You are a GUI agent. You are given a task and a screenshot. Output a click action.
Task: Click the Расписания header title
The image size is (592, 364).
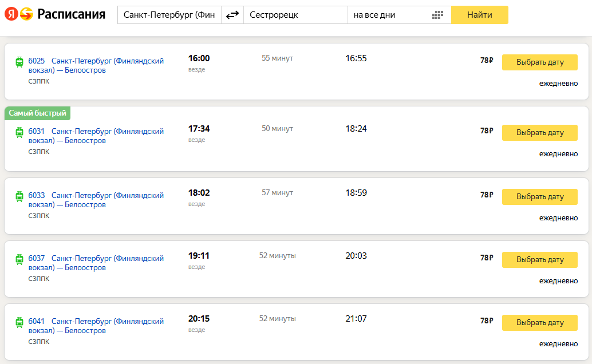(72, 15)
